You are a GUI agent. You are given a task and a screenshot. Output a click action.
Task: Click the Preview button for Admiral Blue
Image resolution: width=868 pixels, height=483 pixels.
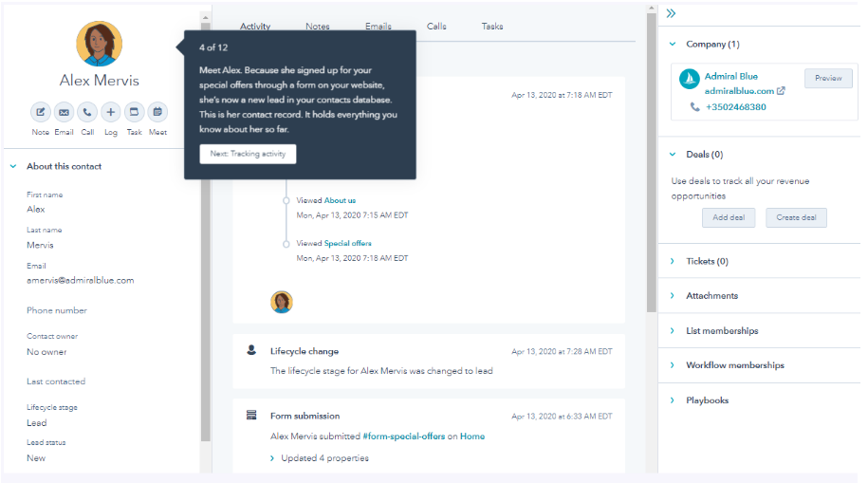click(x=828, y=78)
